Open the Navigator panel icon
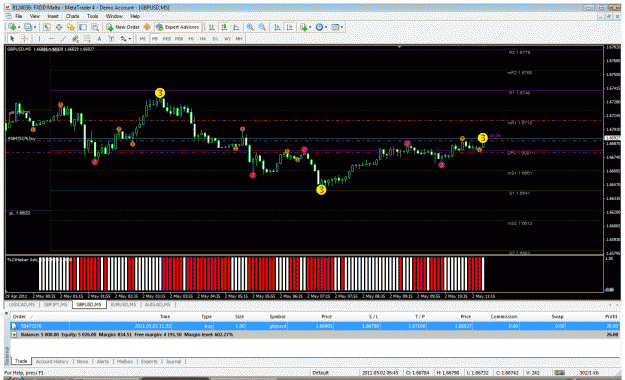625x380 pixels. pyautogui.click(x=71, y=27)
